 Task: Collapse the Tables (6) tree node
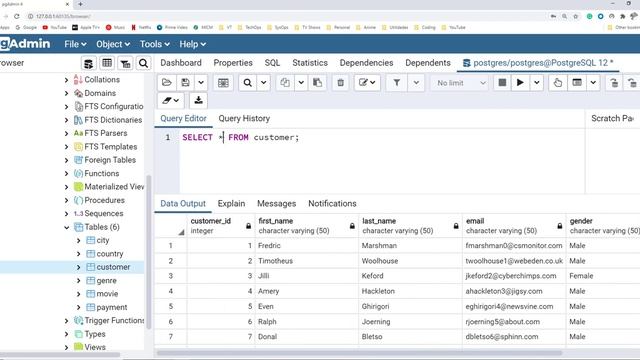[67, 227]
